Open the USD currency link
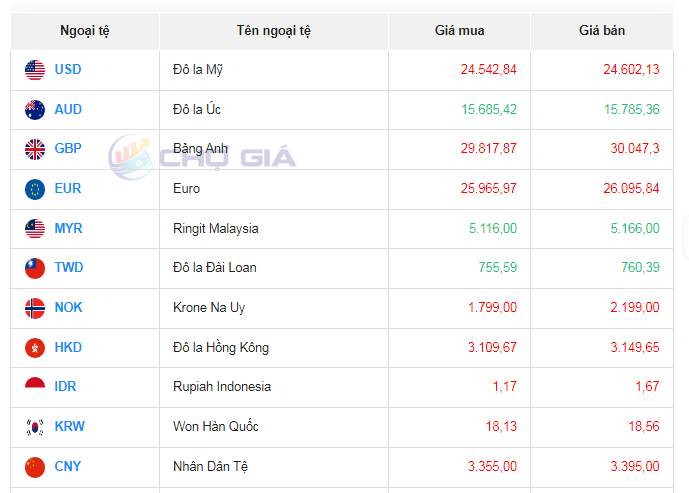Screen dimensions: 689x493 point(68,70)
